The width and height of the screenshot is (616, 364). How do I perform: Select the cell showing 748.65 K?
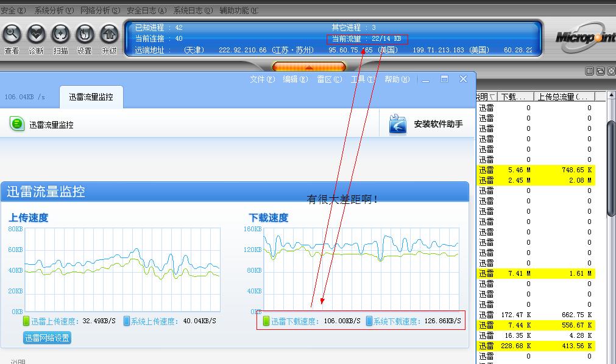tap(577, 170)
